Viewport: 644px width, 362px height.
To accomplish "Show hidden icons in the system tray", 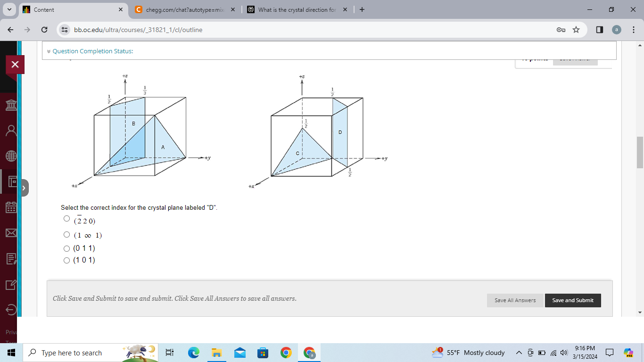I will (x=519, y=353).
